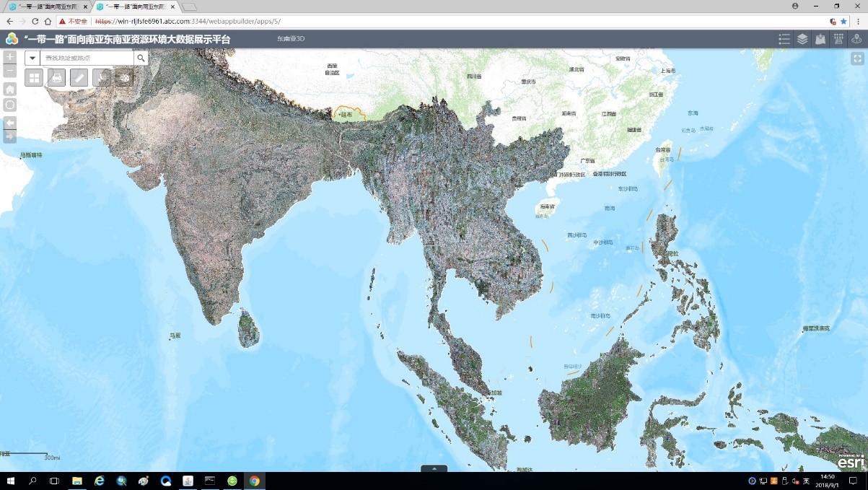
Task: Open the Legend widget in header
Action: (784, 39)
